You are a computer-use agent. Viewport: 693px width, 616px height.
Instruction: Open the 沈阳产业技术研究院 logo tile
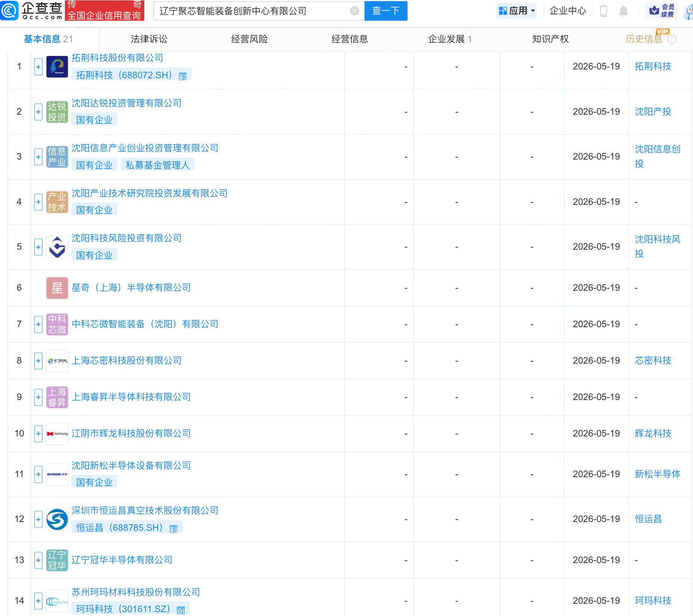tap(57, 202)
